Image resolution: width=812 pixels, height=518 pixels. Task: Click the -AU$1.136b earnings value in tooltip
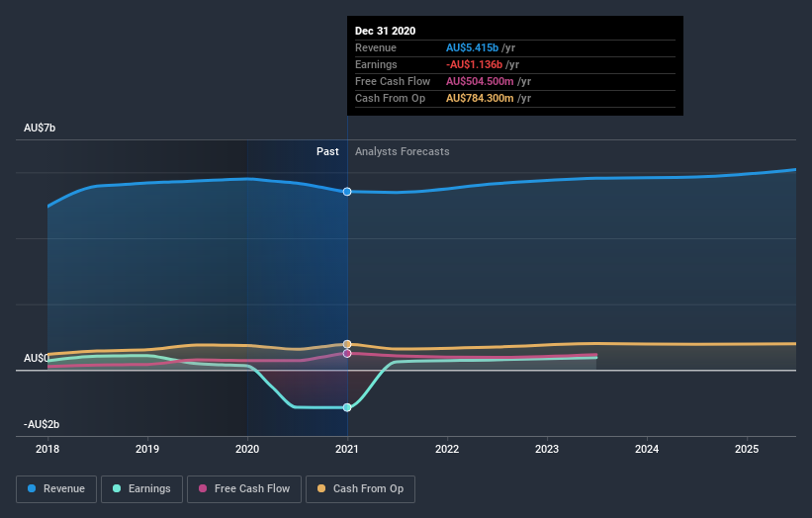[x=475, y=64]
